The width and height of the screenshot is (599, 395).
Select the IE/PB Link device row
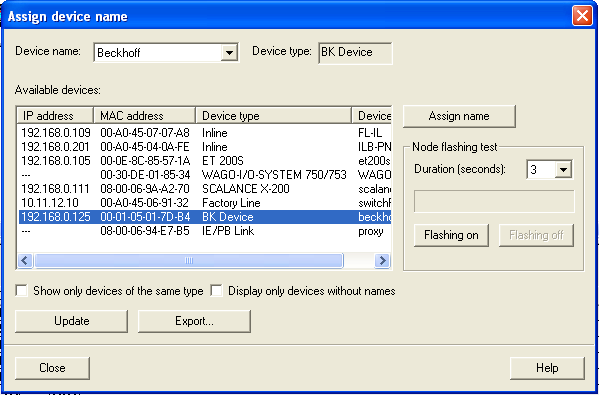point(204,231)
